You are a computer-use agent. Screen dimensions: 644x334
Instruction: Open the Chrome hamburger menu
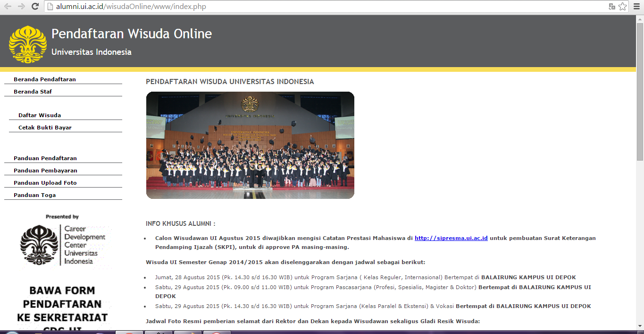(636, 7)
